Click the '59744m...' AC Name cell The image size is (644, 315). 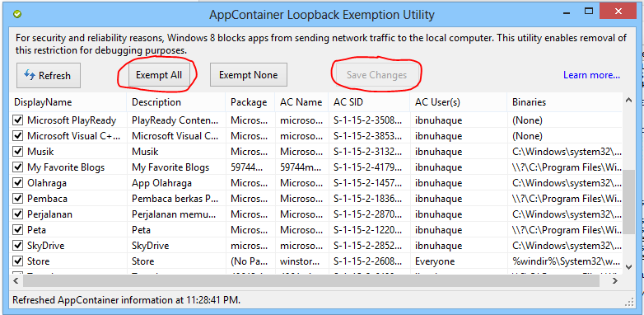[x=301, y=167]
